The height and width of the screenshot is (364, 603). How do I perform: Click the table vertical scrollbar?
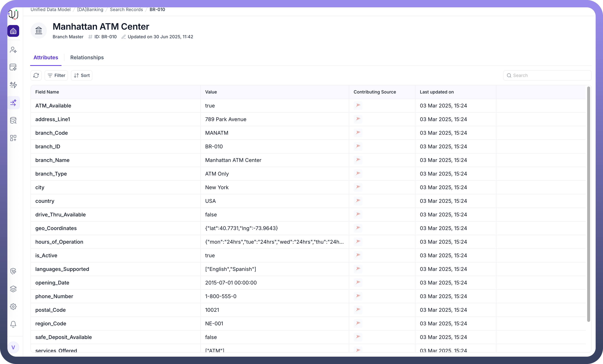point(588,204)
